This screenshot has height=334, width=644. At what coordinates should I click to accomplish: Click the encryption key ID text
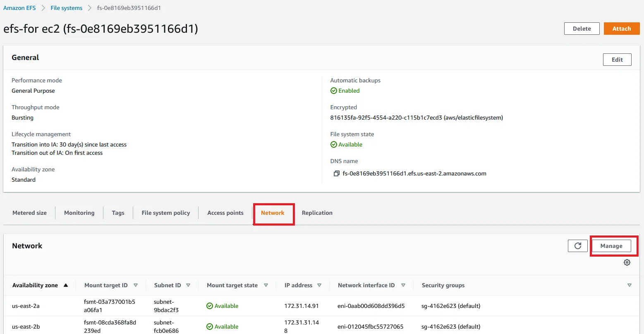point(417,118)
